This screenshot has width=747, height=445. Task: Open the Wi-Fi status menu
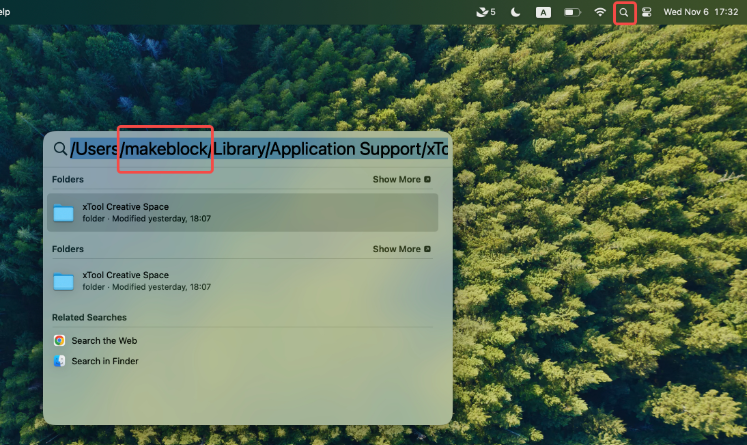pyautogui.click(x=600, y=12)
